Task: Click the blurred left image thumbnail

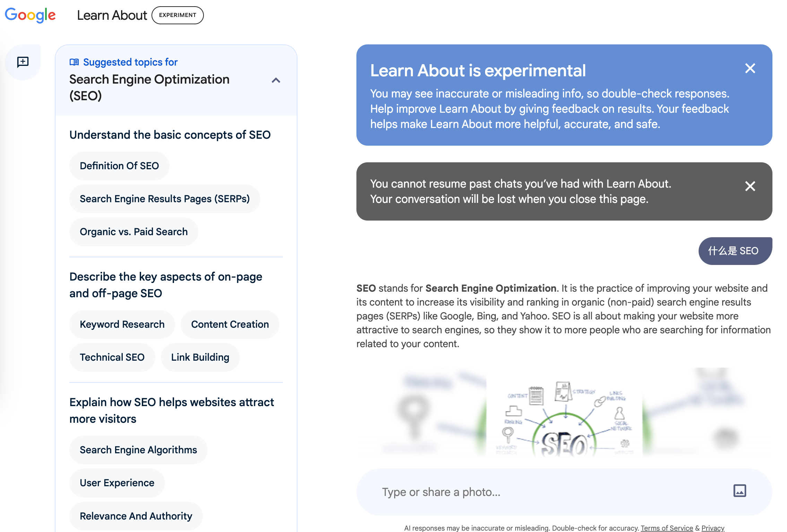Action: (x=422, y=412)
